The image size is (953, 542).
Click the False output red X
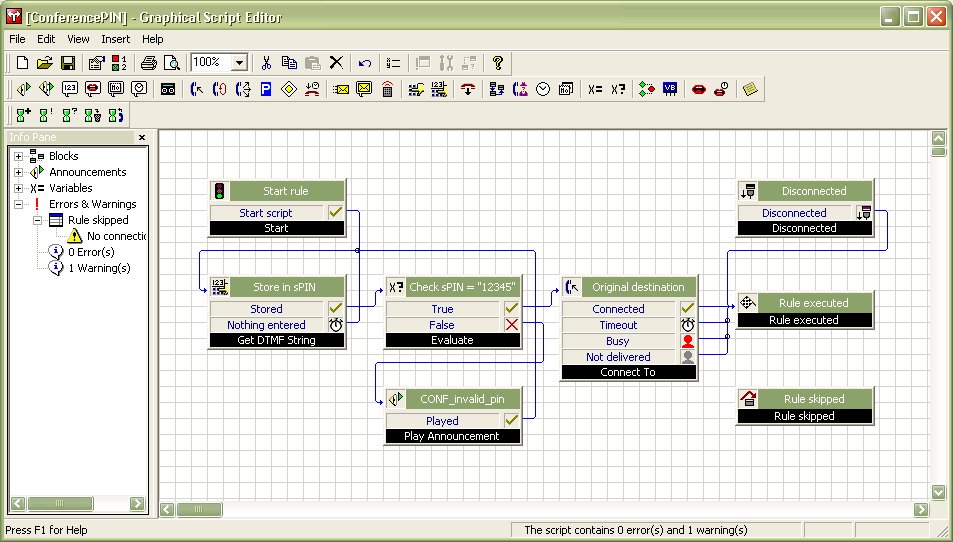click(511, 325)
